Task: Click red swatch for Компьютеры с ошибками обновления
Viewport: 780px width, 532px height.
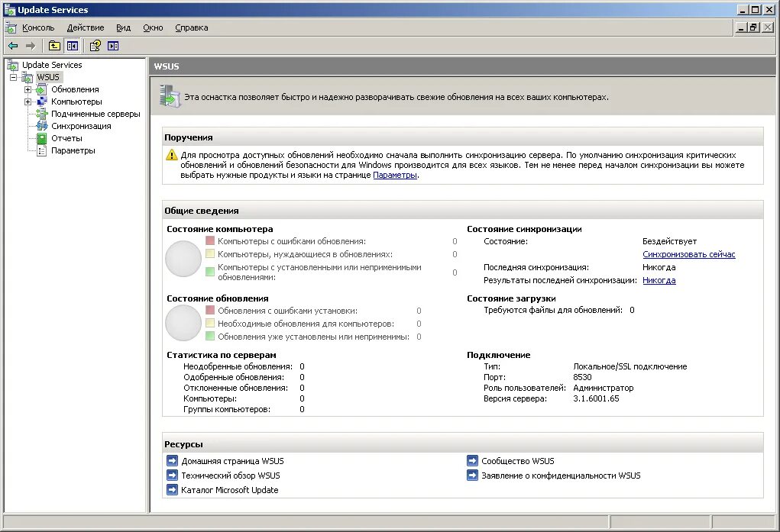Action: click(x=210, y=240)
